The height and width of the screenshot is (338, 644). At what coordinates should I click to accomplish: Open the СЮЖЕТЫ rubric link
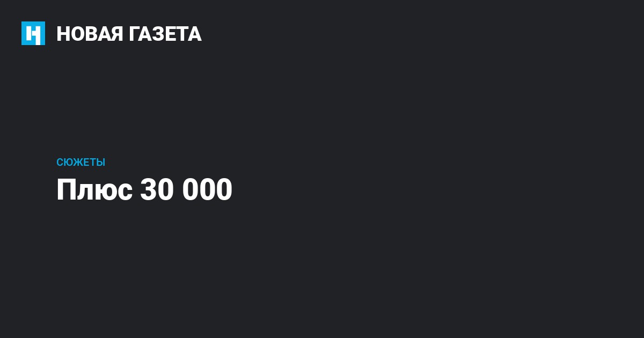tap(80, 163)
